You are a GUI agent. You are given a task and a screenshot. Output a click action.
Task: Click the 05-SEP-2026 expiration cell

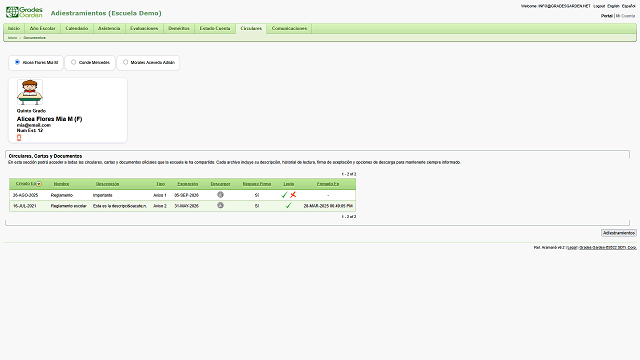pos(187,196)
